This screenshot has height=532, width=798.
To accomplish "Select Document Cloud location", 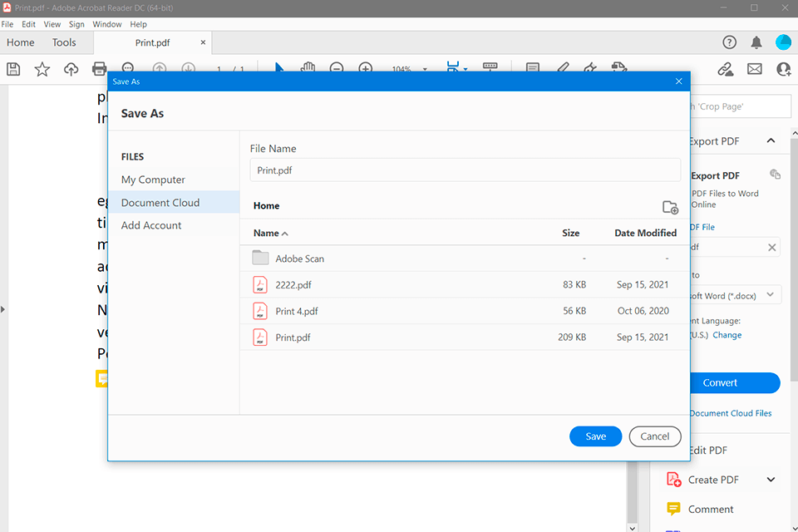I will [174, 202].
